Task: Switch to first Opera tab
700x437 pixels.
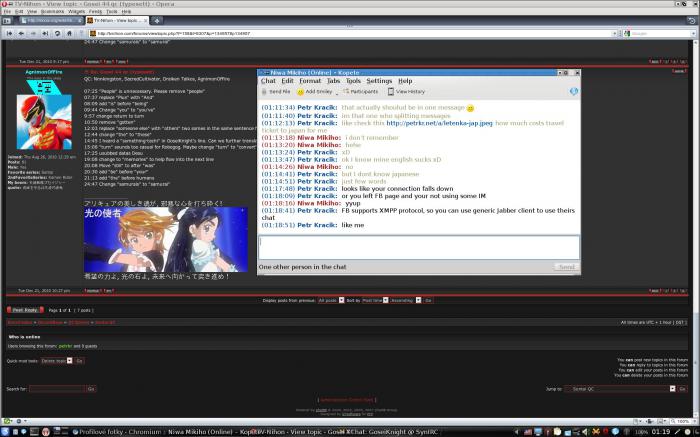Action: 51,21
